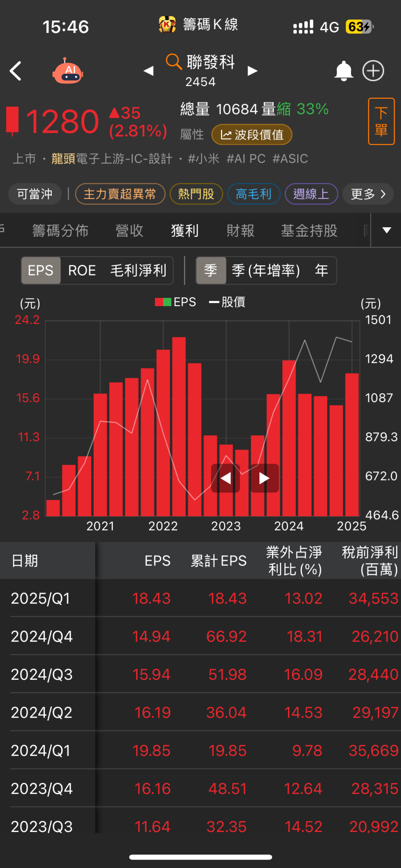Tap the 龍頭 industry label
Viewport: 401px width, 868px height.
(x=63, y=159)
